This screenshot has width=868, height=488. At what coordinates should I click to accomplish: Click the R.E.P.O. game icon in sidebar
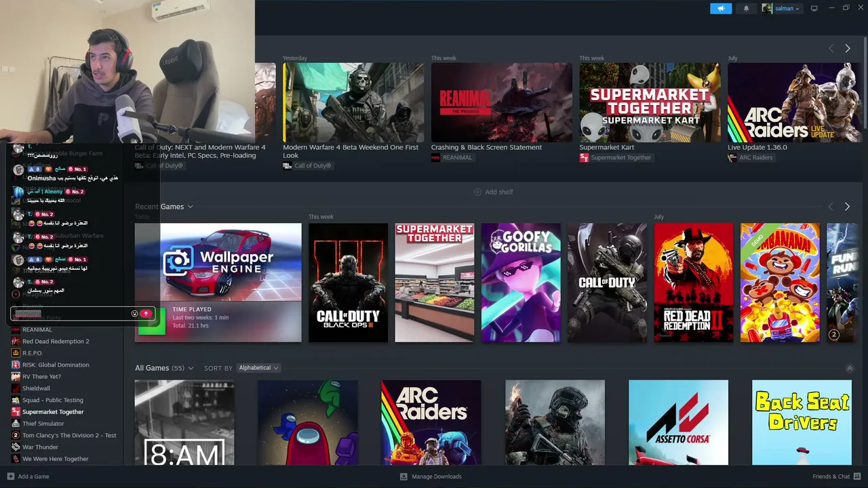click(16, 353)
